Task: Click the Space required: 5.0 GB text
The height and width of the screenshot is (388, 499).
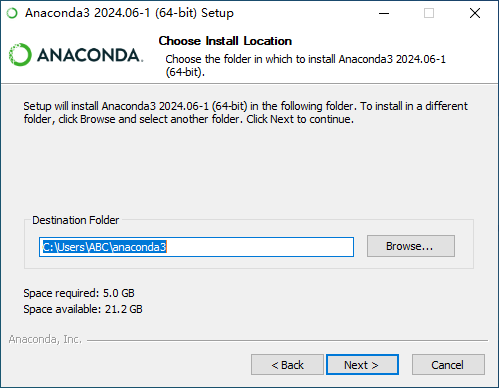Action: coord(79,293)
